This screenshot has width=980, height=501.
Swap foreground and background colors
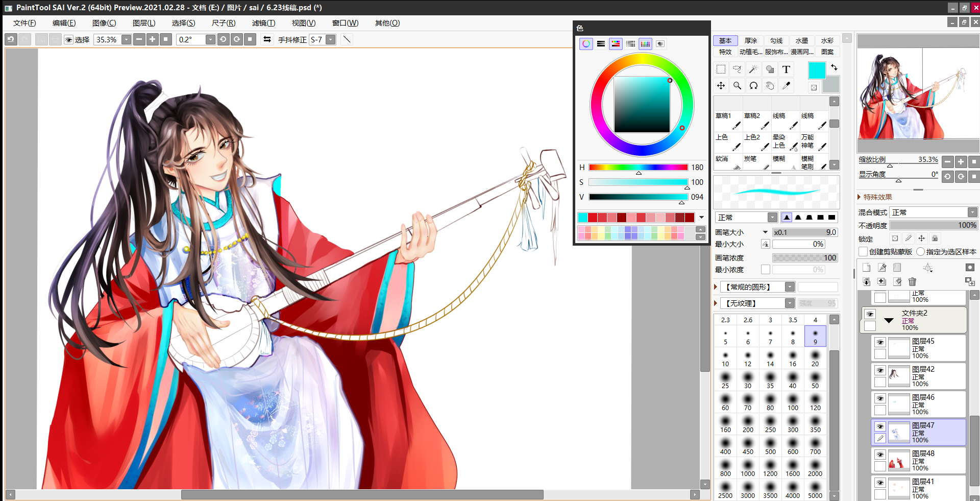pyautogui.click(x=834, y=67)
